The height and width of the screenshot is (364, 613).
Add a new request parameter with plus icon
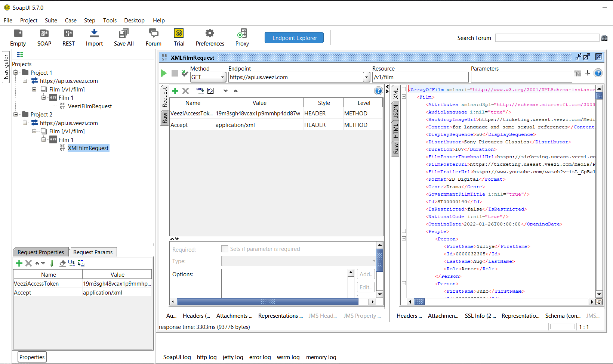point(175,91)
